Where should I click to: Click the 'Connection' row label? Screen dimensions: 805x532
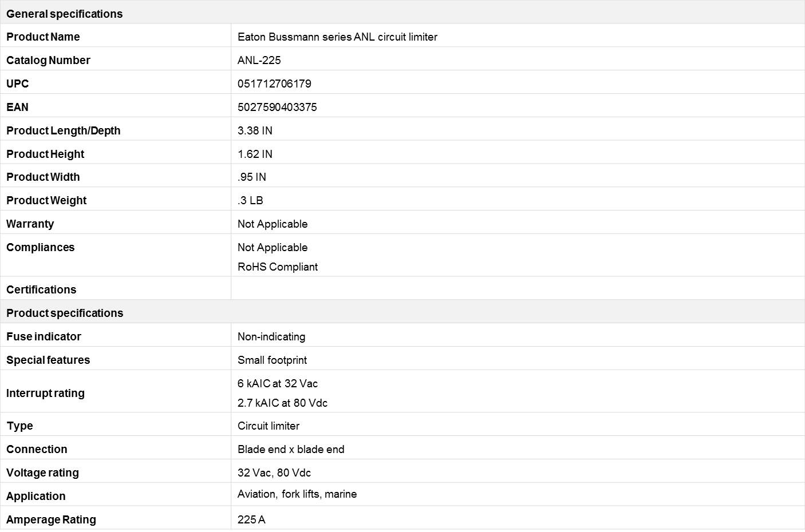tap(37, 449)
